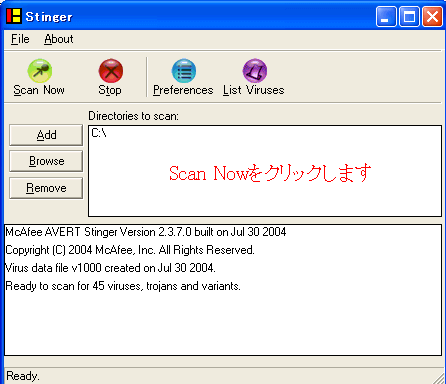Click the Preferences text label
Screen dimensions: 446x384
pyautogui.click(x=183, y=90)
